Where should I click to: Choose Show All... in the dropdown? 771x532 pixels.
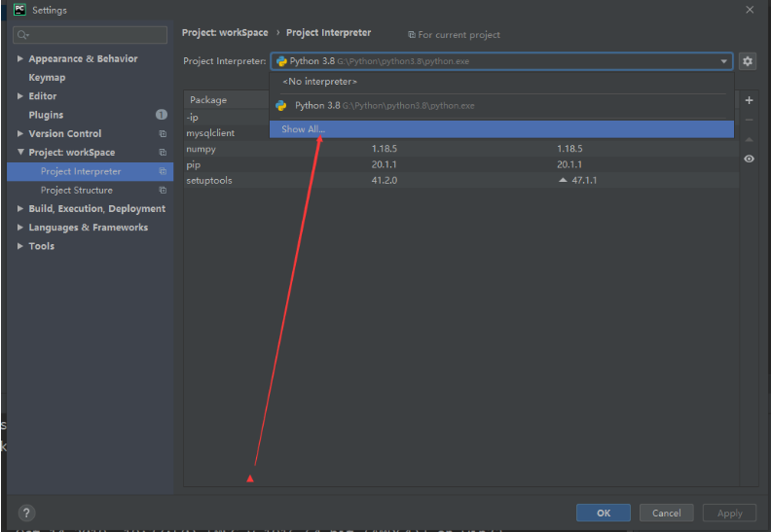(501, 129)
